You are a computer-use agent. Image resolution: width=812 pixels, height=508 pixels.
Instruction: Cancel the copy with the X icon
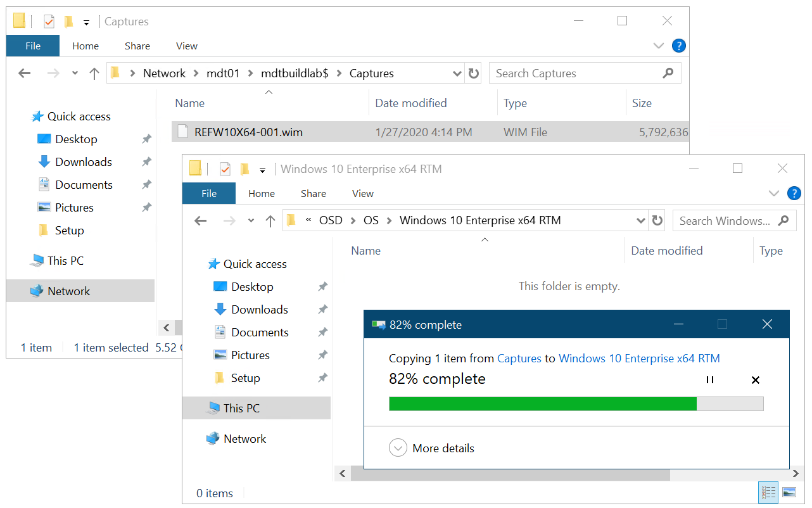tap(755, 380)
